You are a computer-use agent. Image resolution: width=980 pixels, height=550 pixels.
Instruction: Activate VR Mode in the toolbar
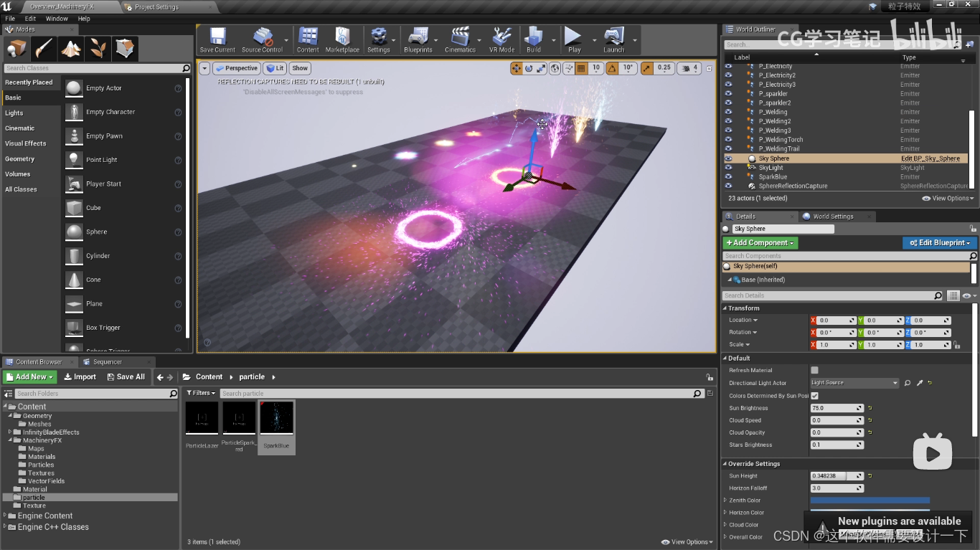501,40
